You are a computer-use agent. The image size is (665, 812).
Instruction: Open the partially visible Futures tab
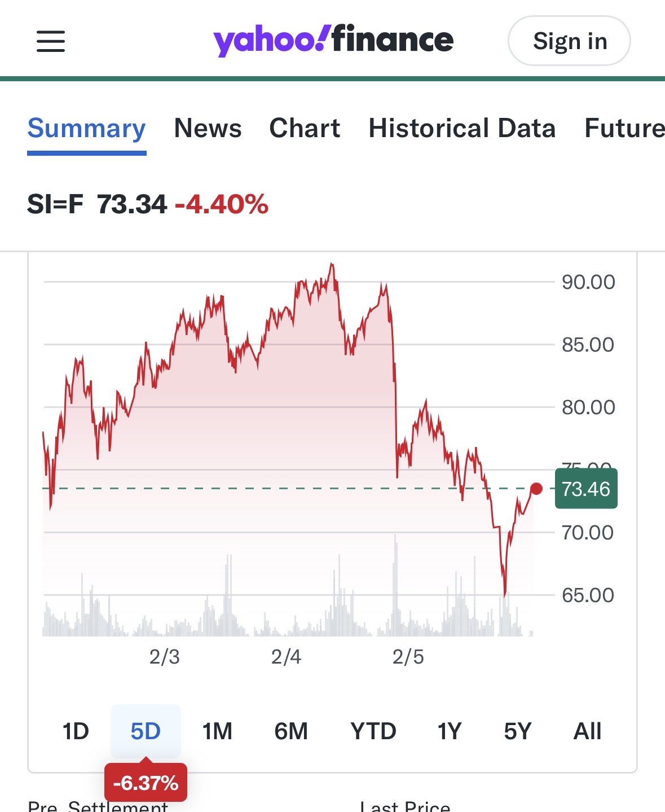click(x=624, y=129)
